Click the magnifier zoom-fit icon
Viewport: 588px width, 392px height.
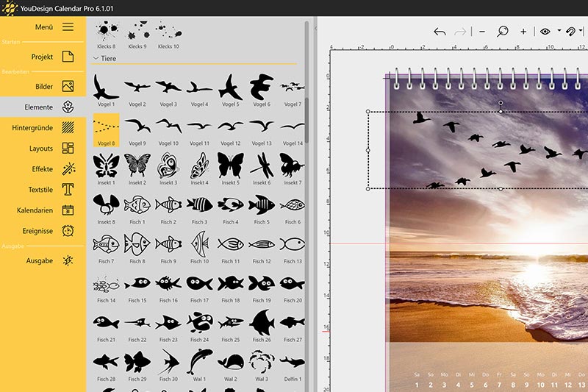(503, 32)
